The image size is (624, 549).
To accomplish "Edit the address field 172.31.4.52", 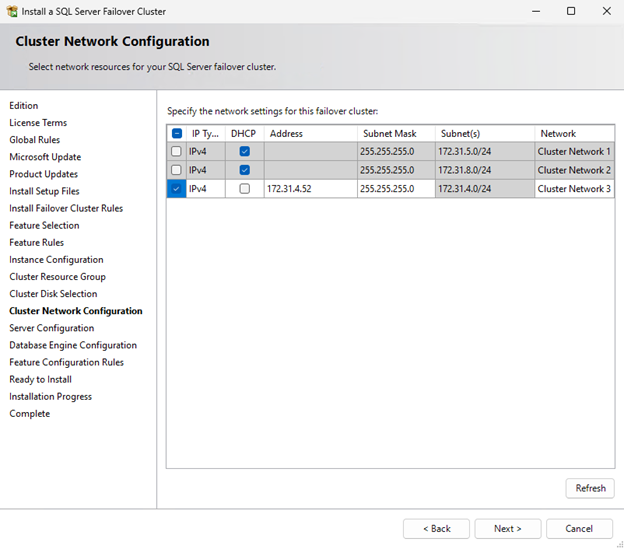I will (x=310, y=189).
